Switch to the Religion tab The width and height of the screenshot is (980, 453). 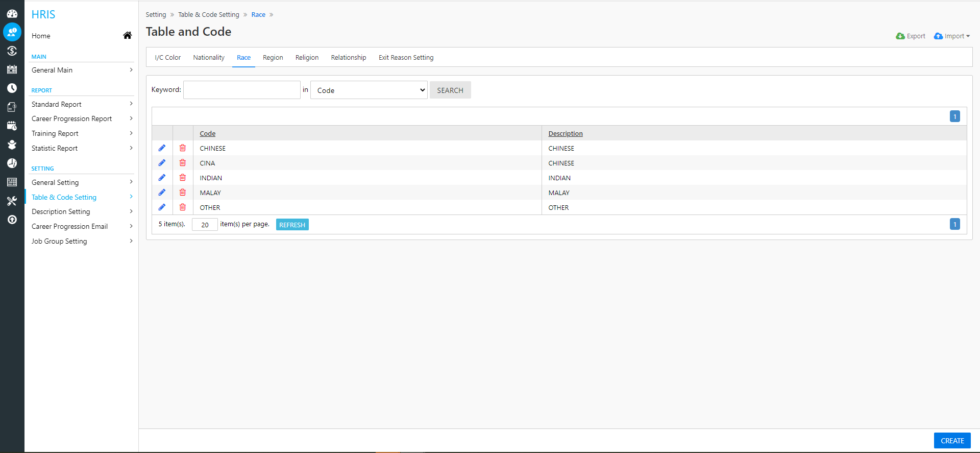307,57
